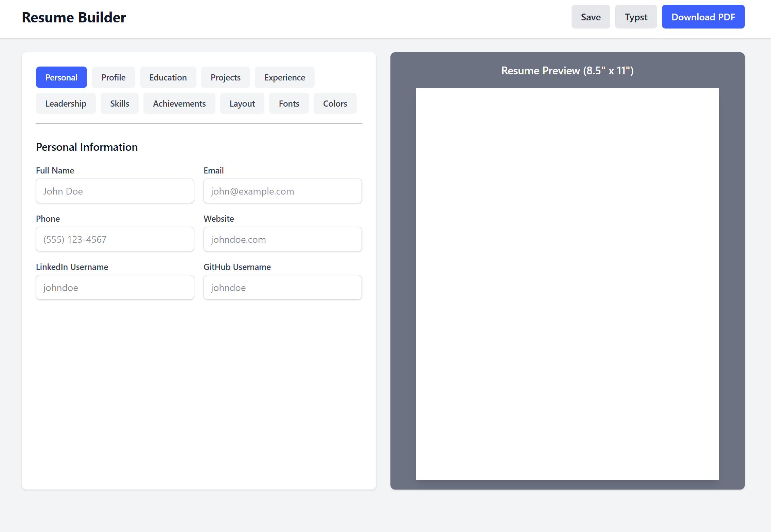The width and height of the screenshot is (771, 532).
Task: Switch to the Profile tab
Action: [x=113, y=77]
